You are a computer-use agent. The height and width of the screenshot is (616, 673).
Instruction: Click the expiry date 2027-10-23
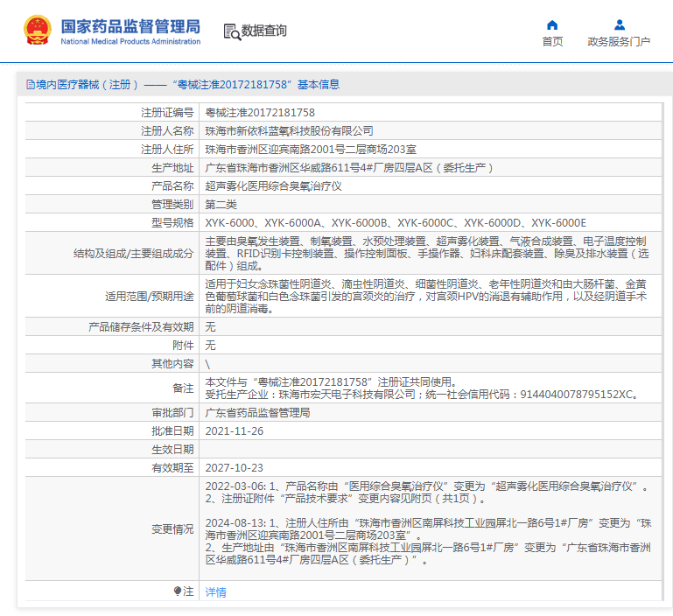click(234, 468)
